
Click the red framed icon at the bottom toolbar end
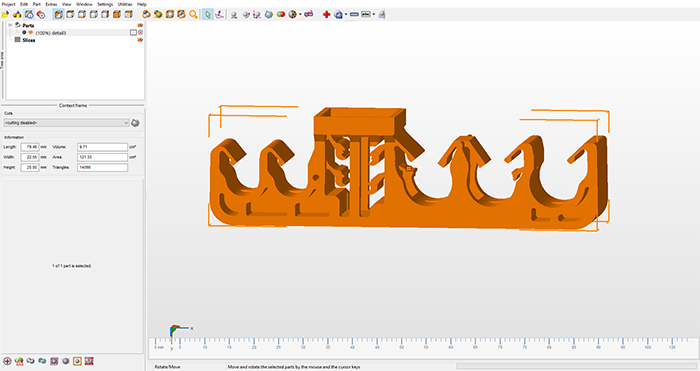[89, 361]
